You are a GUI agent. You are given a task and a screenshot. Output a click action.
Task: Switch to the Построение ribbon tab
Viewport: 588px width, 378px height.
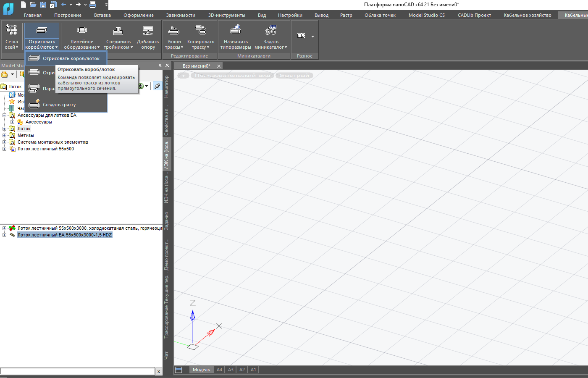point(68,15)
